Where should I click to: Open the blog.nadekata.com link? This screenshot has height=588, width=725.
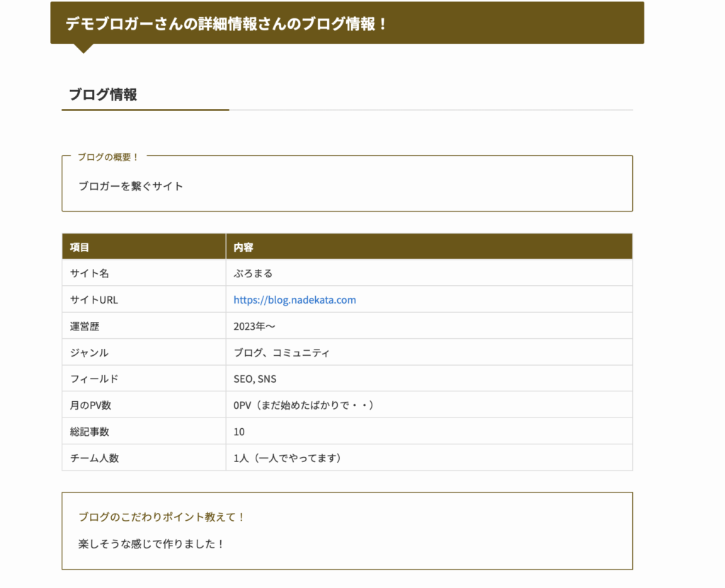point(295,300)
